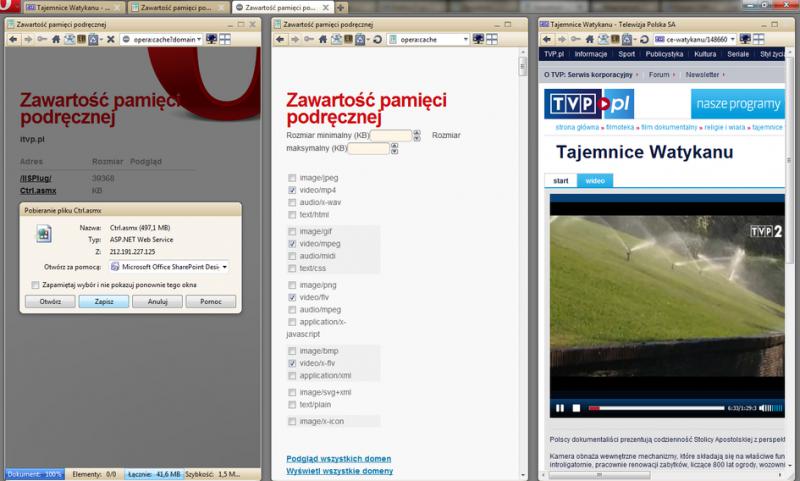Check the image/png checkbox
800x481 pixels.
pos(292,285)
